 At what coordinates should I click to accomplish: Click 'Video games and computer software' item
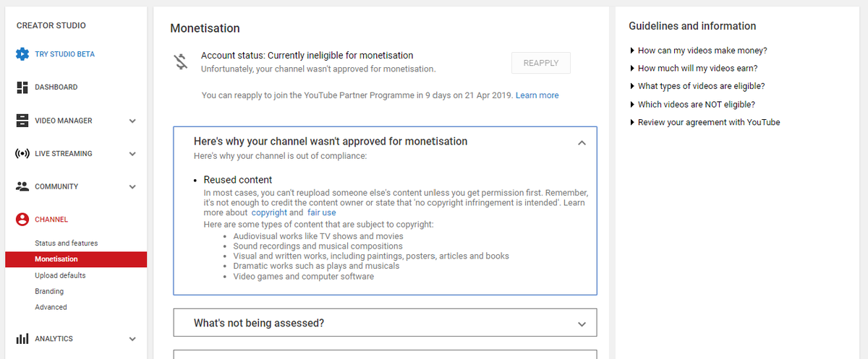pos(303,277)
